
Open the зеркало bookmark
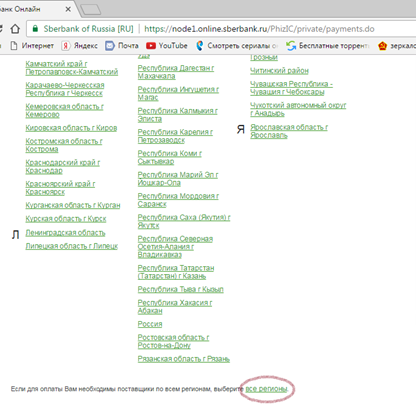pos(397,46)
